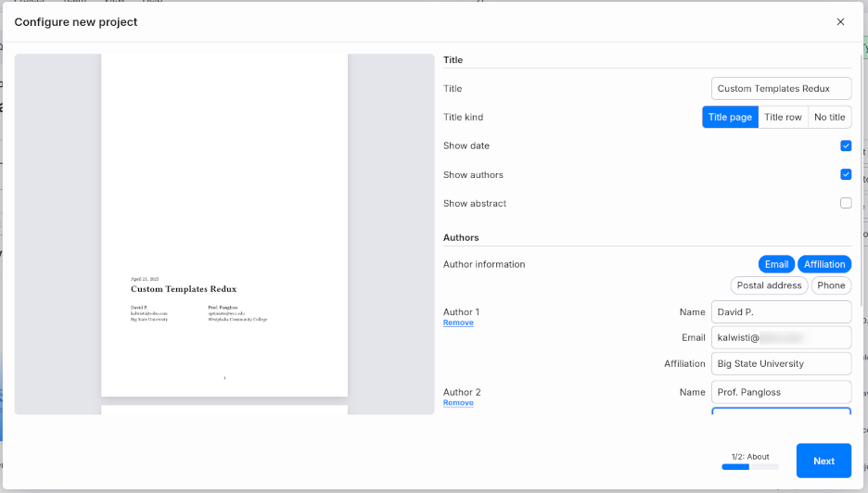
Task: Uncheck the Show date checkbox
Action: point(846,145)
